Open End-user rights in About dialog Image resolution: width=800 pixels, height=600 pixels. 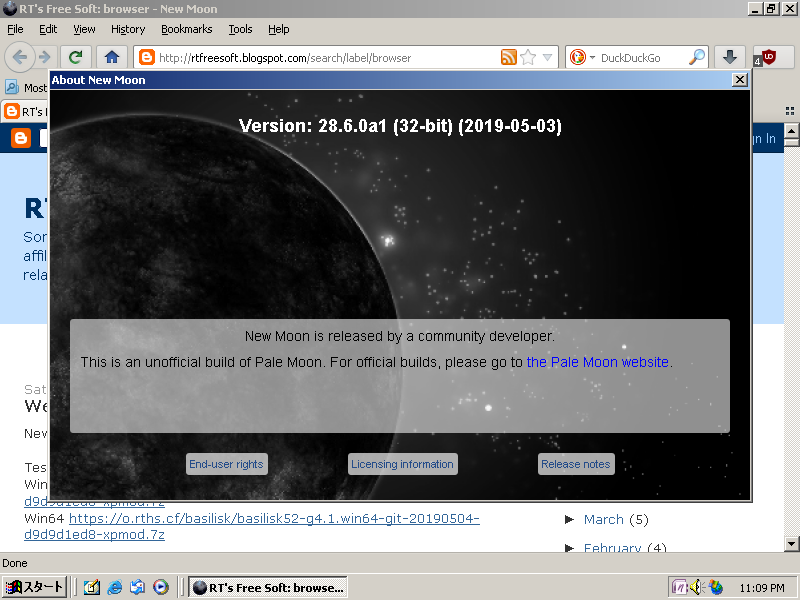click(x=226, y=464)
